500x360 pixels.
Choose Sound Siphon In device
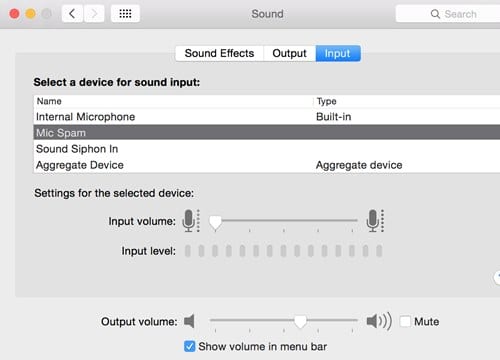point(267,149)
